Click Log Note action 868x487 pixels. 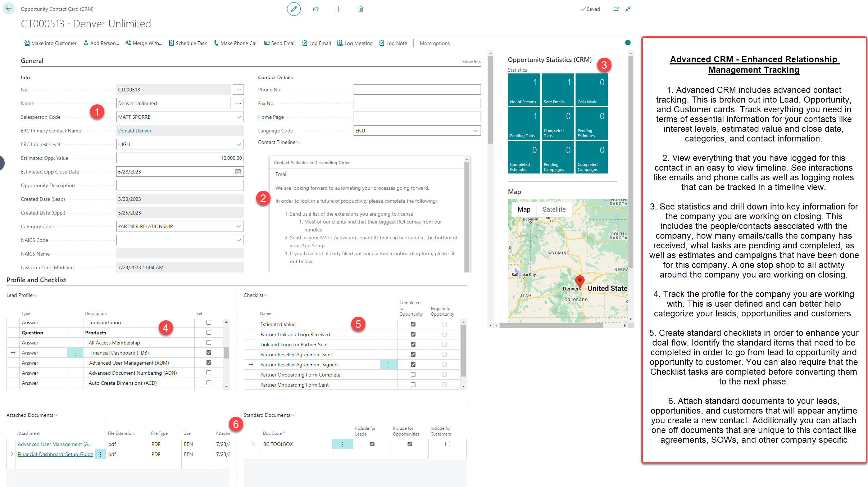pos(393,43)
